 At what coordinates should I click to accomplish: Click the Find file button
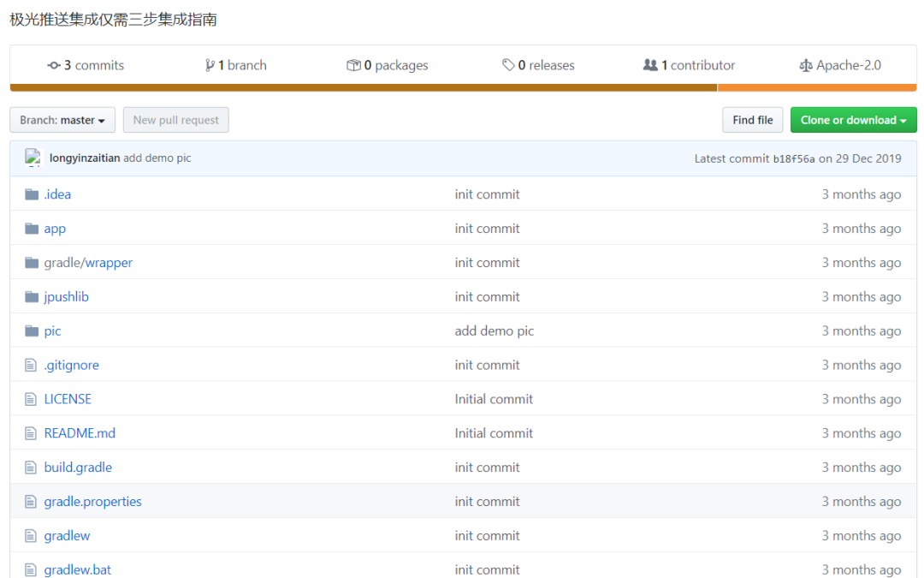pos(753,120)
